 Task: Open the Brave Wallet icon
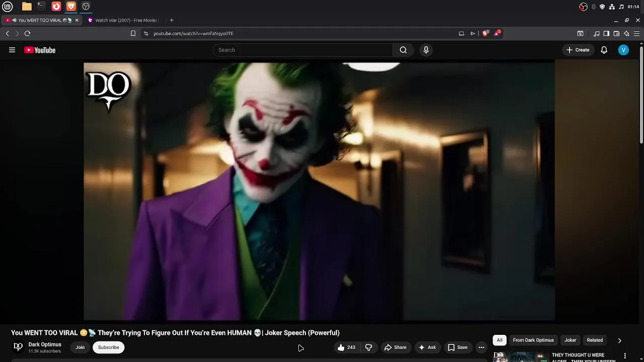tap(616, 33)
